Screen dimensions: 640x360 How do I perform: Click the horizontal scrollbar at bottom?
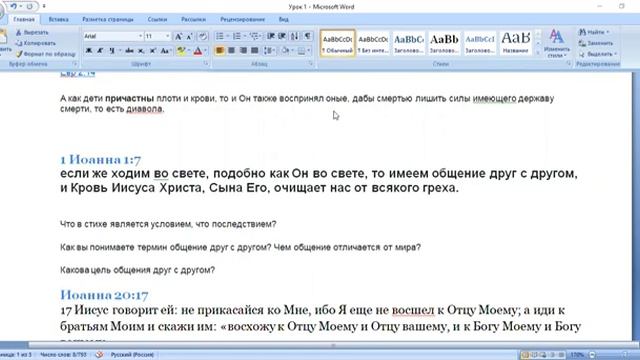333,345
